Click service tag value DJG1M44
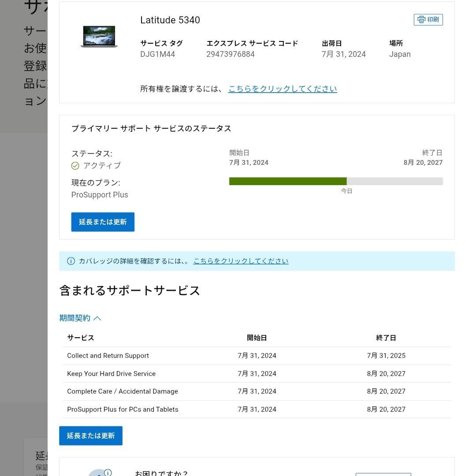Viewport: 476px width, 476px height. tap(157, 54)
